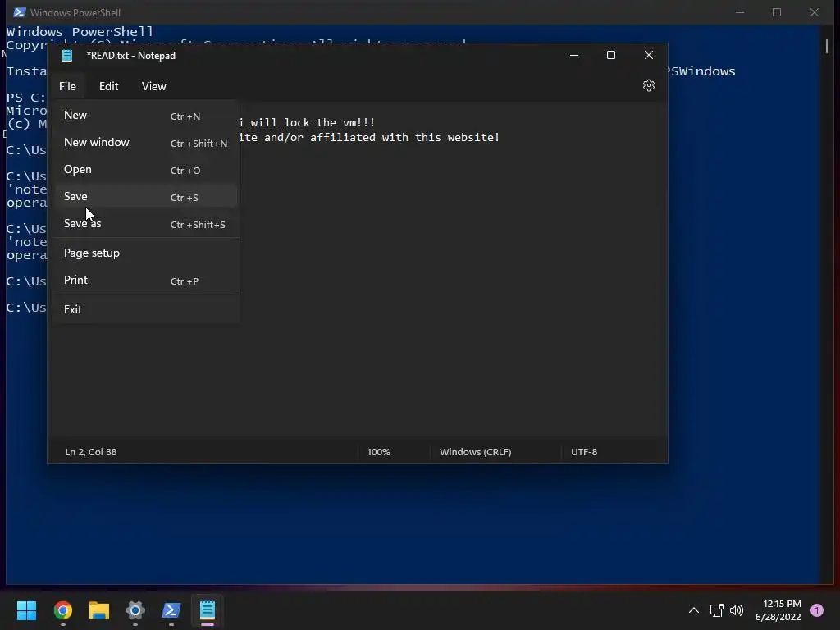The width and height of the screenshot is (840, 630).
Task: Click the *READ.txt - Notepad title
Action: coord(130,56)
